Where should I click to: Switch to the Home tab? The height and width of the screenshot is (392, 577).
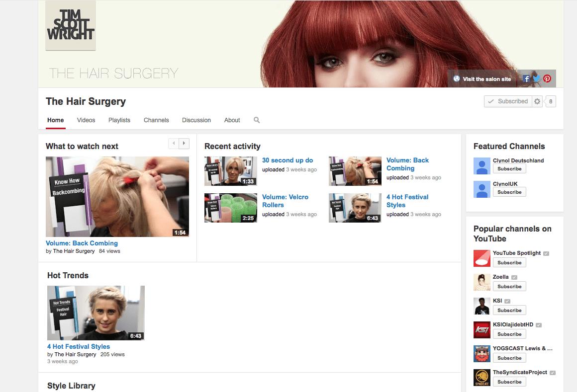[56, 120]
